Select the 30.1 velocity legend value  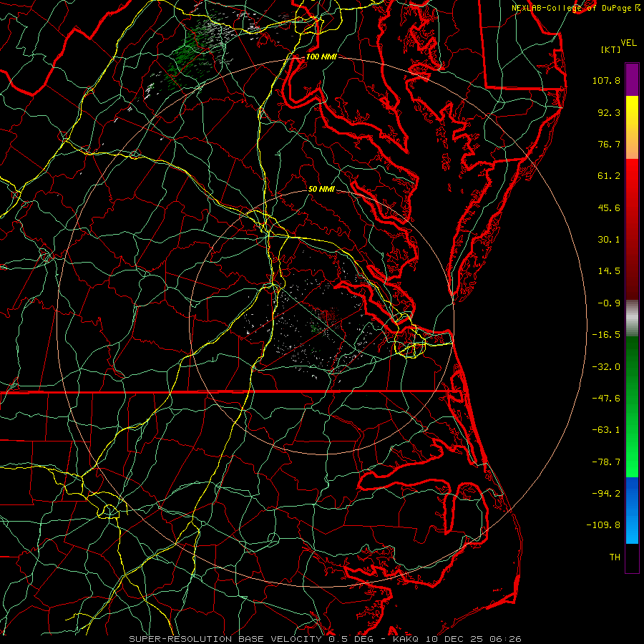tap(609, 240)
